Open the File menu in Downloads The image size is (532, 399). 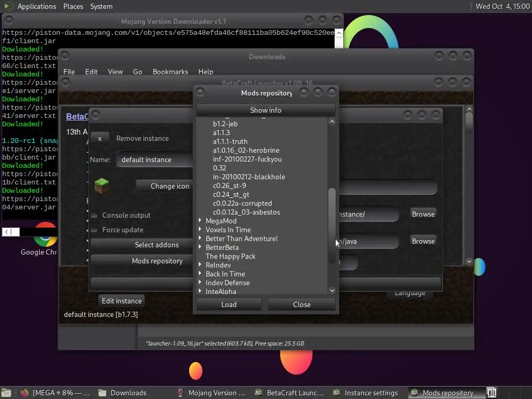tap(69, 72)
